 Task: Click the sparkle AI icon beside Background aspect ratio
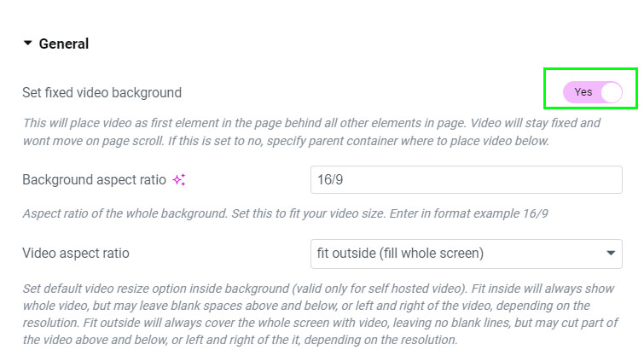(179, 179)
